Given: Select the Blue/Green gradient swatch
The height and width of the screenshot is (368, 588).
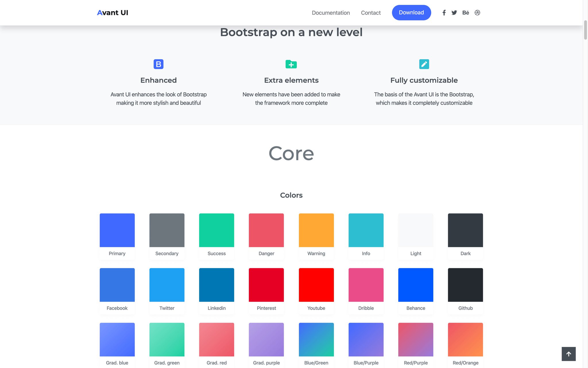Looking at the screenshot, I should [316, 340].
